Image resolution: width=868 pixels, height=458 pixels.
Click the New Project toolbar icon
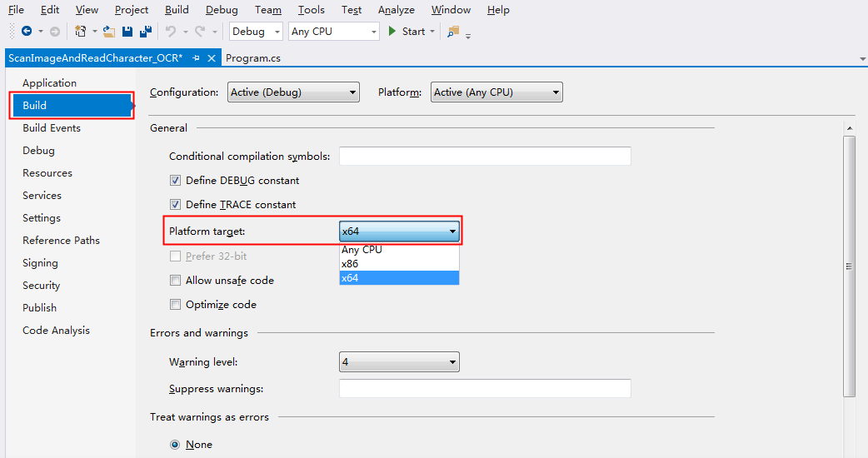coord(80,32)
